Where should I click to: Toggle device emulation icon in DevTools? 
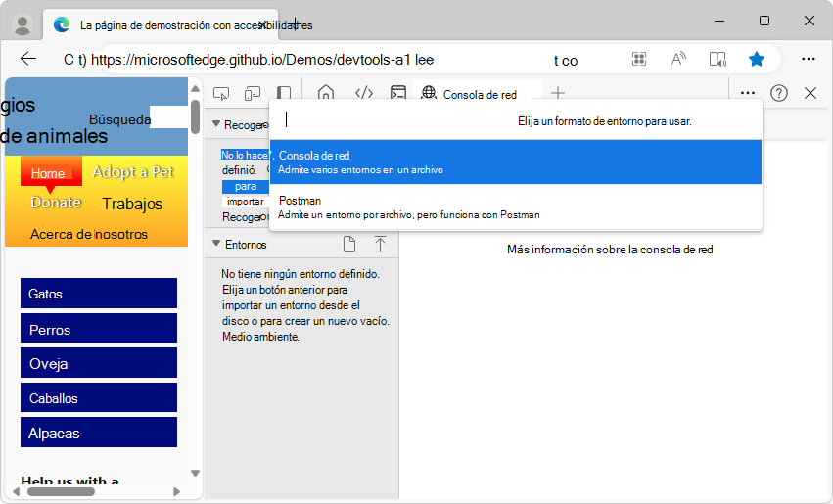[253, 94]
